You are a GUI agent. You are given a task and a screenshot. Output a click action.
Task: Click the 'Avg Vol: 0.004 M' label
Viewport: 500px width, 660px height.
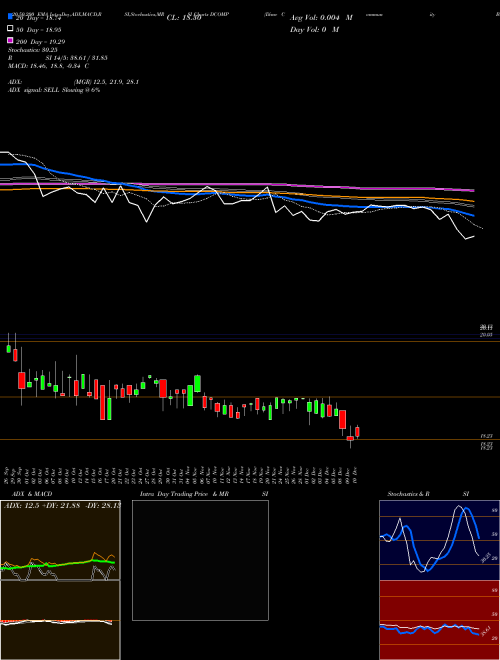[x=321, y=18]
